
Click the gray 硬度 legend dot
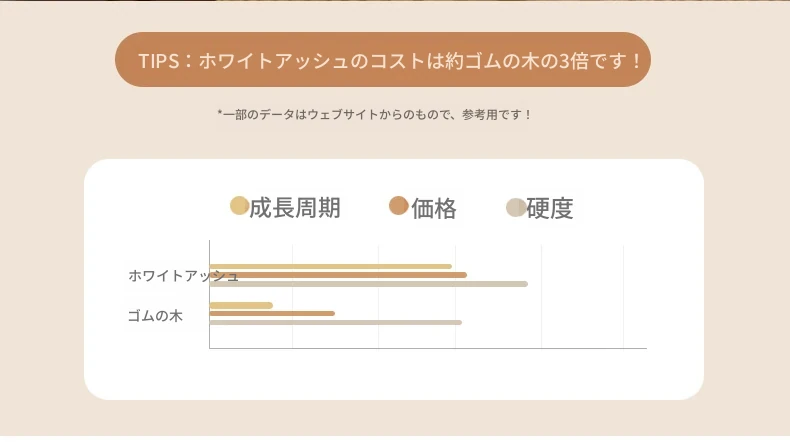(515, 207)
